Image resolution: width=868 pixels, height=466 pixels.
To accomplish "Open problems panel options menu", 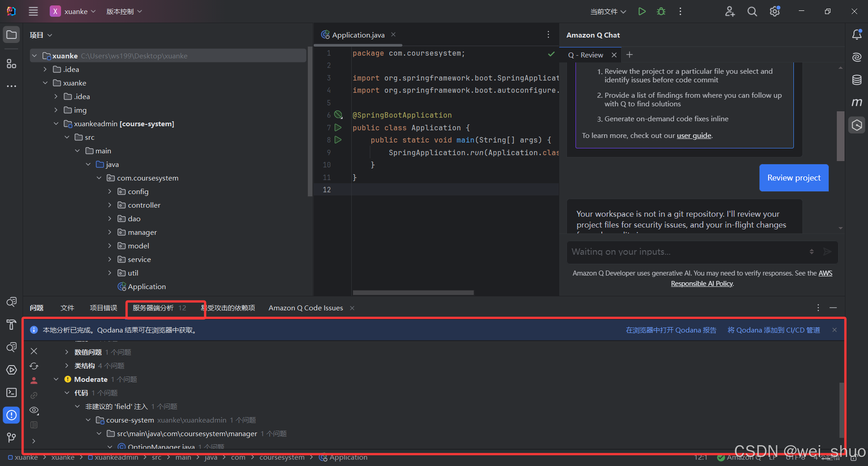I will click(818, 308).
